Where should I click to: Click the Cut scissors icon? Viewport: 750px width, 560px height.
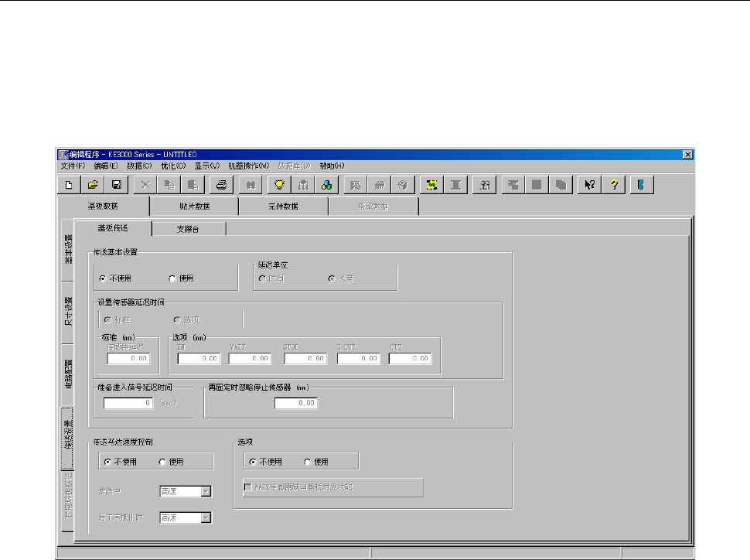146,185
